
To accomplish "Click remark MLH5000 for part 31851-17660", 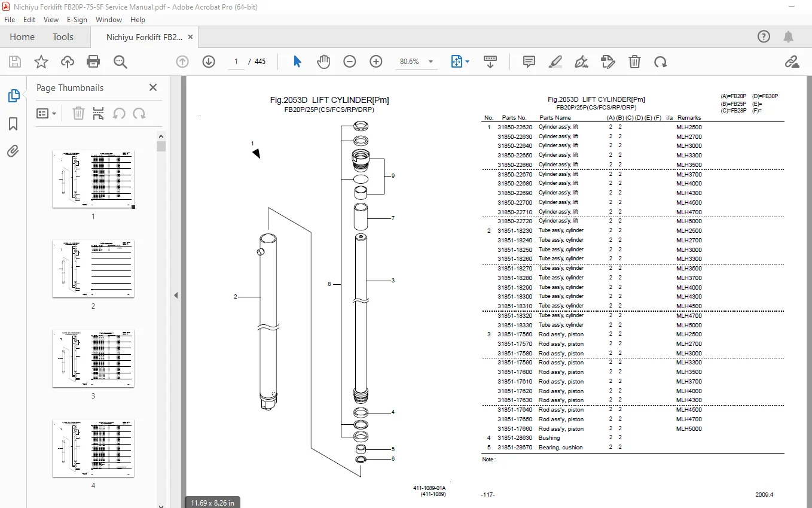I will pos(689,429).
